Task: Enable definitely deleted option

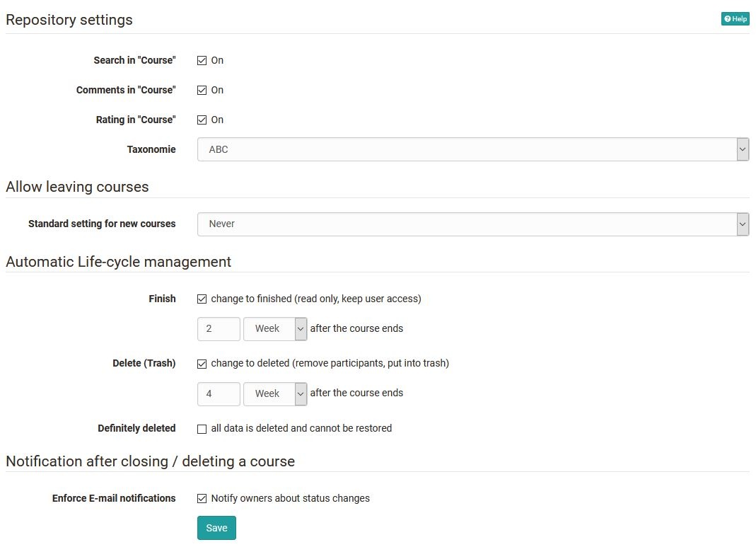Action: [202, 428]
